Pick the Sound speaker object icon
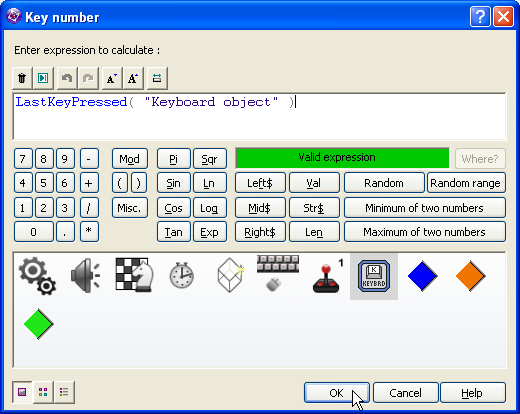This screenshot has height=414, width=520. 86,276
